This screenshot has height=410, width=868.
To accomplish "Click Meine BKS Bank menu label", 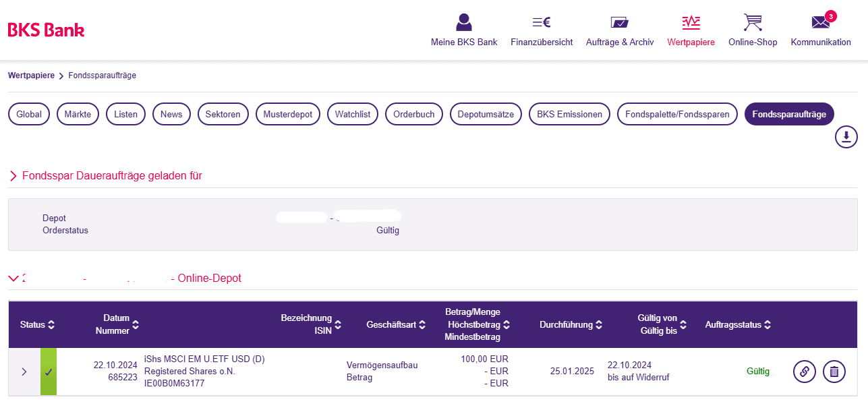I will 464,42.
